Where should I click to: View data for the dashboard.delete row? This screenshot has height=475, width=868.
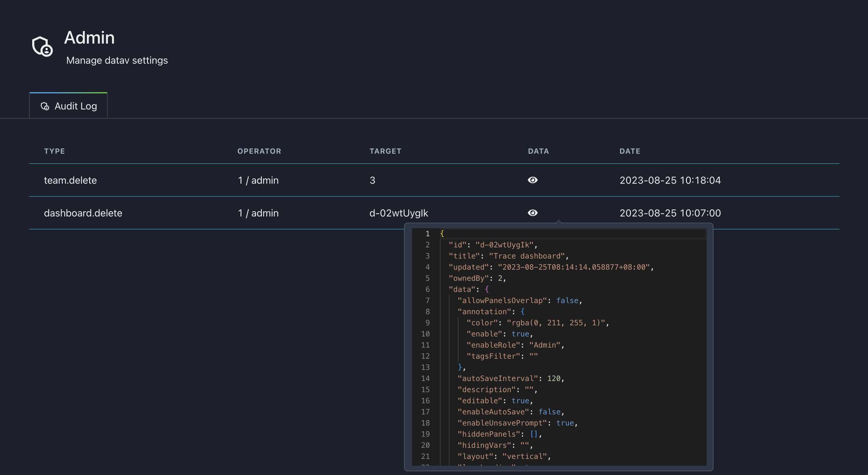pos(532,213)
